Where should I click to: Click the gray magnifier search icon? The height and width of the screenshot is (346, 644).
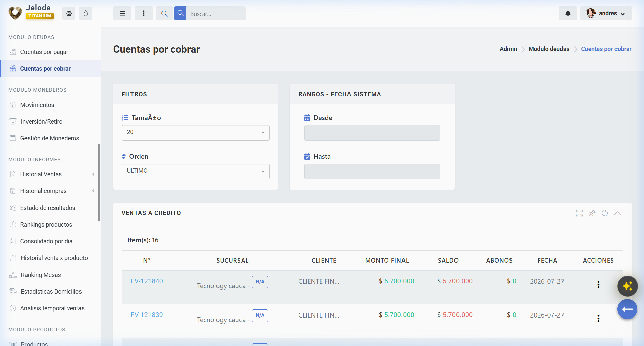[x=164, y=13]
